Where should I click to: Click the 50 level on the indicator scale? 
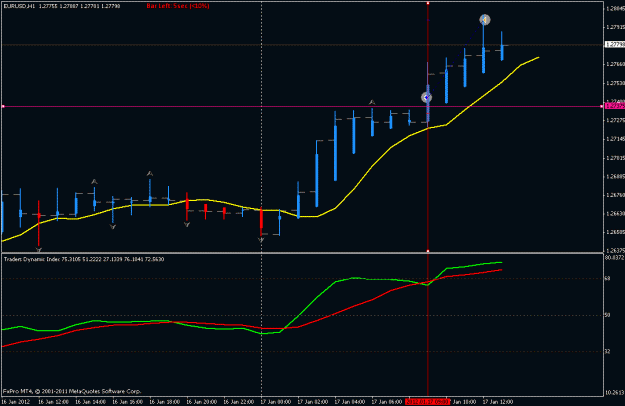(x=607, y=315)
